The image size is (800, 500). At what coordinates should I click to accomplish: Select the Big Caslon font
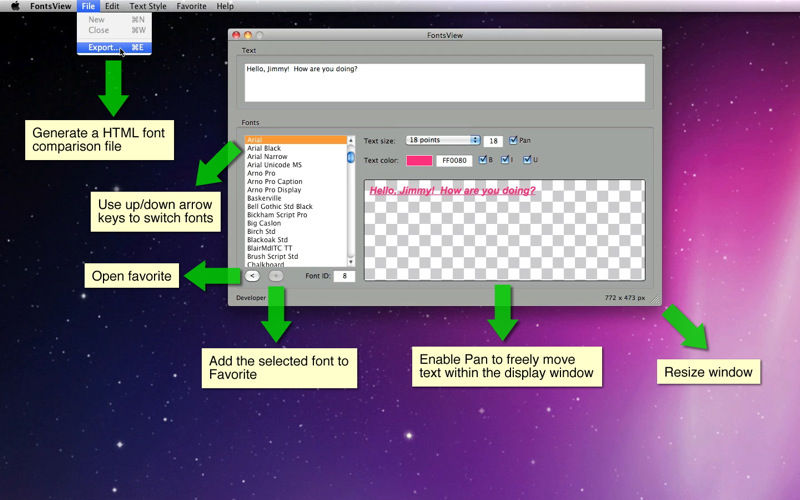click(x=295, y=223)
